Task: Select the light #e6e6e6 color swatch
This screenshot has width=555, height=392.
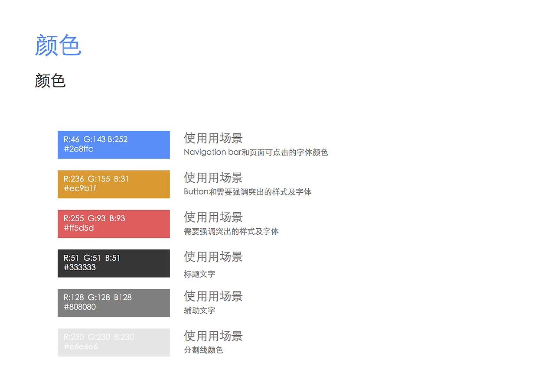Action: click(x=114, y=342)
